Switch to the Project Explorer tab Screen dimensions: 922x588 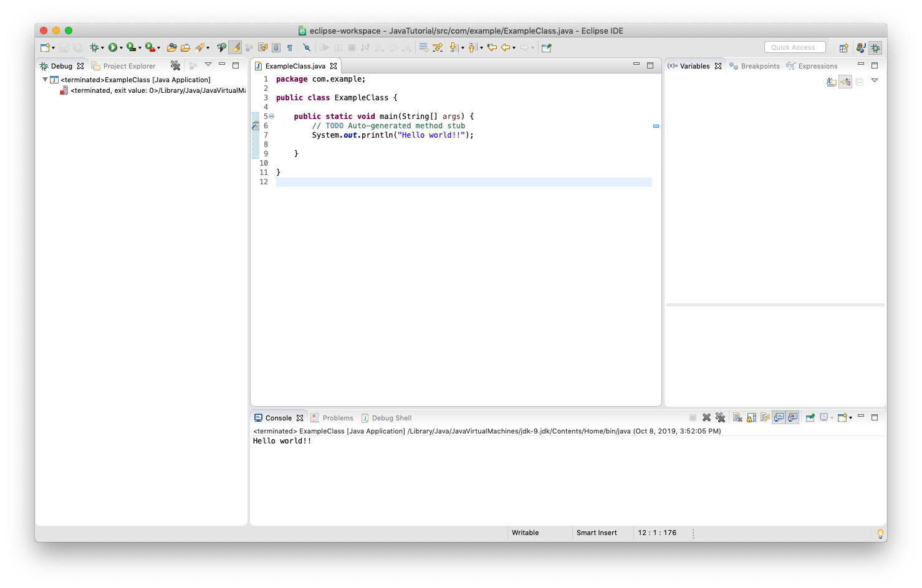coord(123,66)
